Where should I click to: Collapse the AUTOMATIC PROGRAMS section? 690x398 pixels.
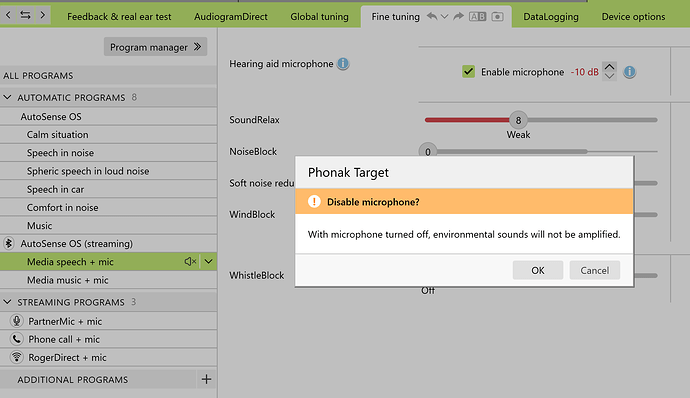[x=7, y=97]
